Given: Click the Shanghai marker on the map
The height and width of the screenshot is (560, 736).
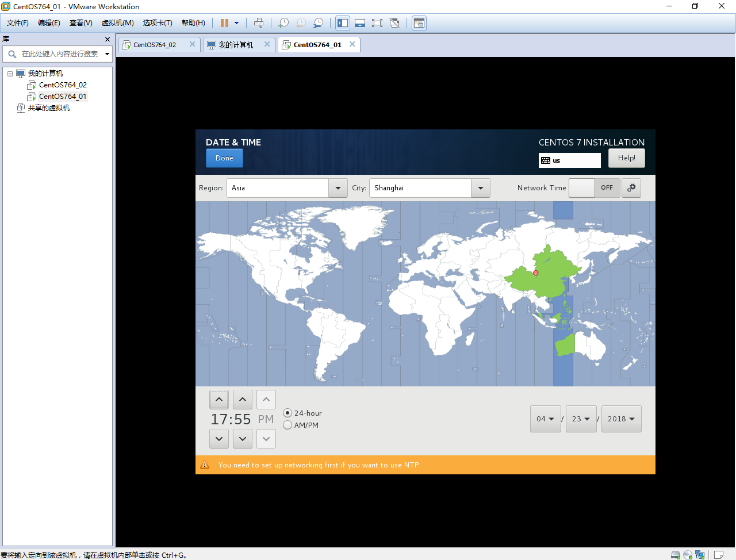Looking at the screenshot, I should pos(535,273).
